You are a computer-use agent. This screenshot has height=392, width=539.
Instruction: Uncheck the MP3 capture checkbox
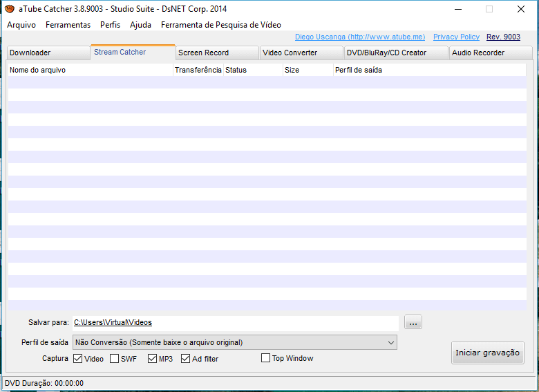pyautogui.click(x=153, y=359)
